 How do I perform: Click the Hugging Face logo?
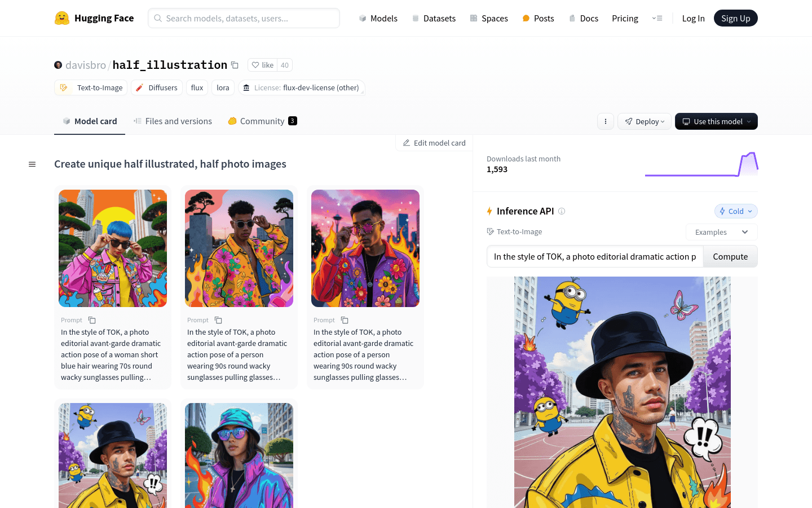pos(94,18)
